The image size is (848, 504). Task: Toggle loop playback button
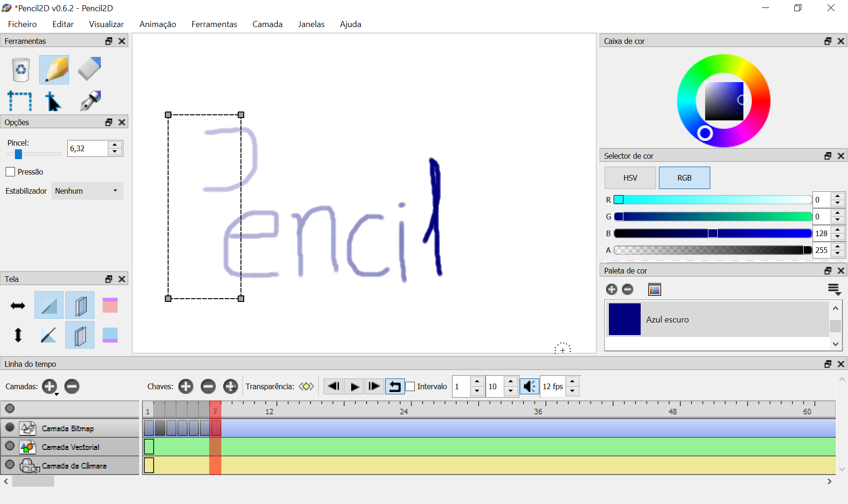[395, 386]
